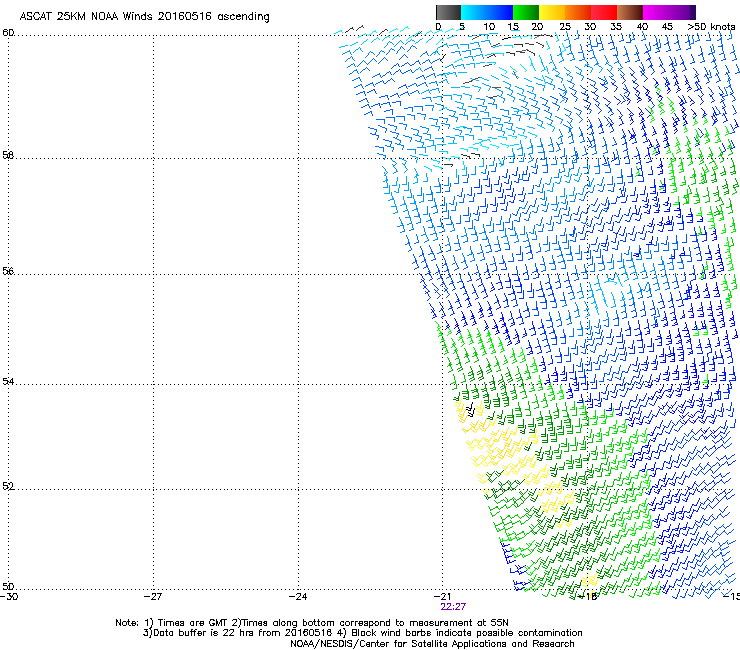Viewport: 740px width, 650px height.
Task: Click the legend tick label 10
Action: coord(489,27)
